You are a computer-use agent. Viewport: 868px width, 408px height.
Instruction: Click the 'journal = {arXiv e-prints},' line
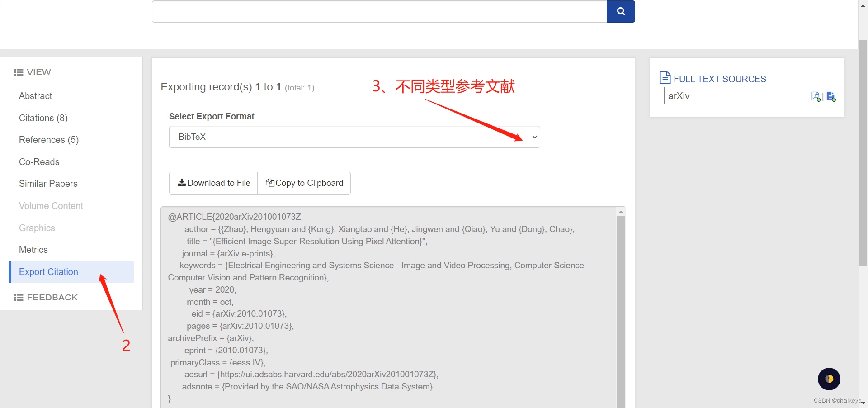point(228,254)
